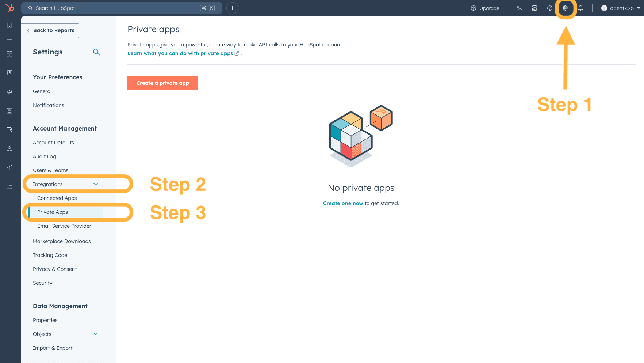Open the Help question mark icon
The width and height of the screenshot is (644, 363).
[x=550, y=8]
